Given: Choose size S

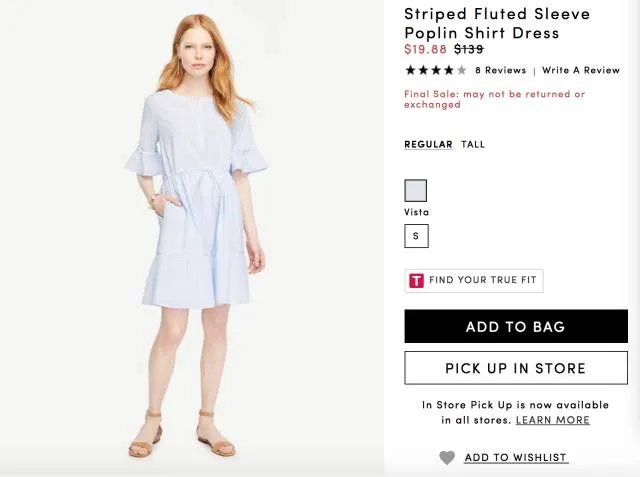Looking at the screenshot, I should pos(416,236).
